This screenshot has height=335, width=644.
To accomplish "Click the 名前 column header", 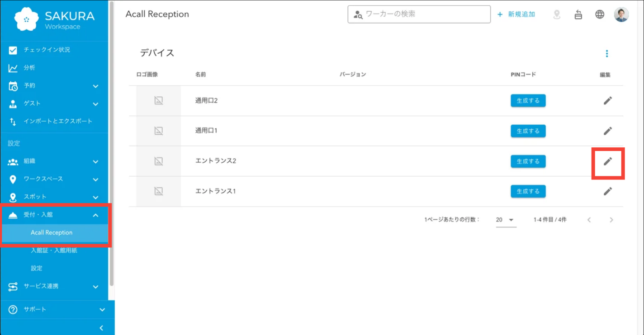I will tap(200, 75).
